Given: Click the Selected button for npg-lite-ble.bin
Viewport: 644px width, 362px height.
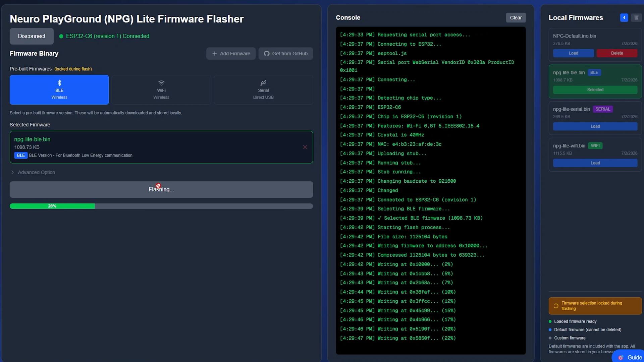Looking at the screenshot, I should [x=595, y=90].
